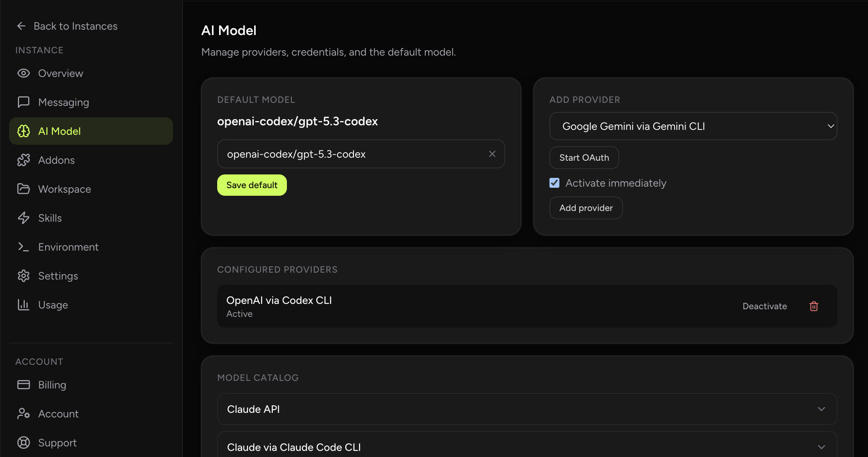Open the Messaging chat icon

click(x=23, y=102)
